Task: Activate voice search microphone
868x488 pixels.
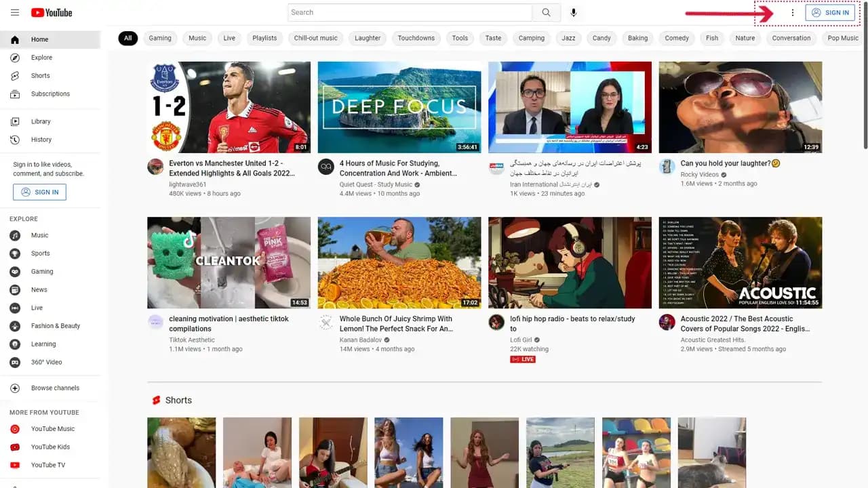Action: (x=574, y=12)
